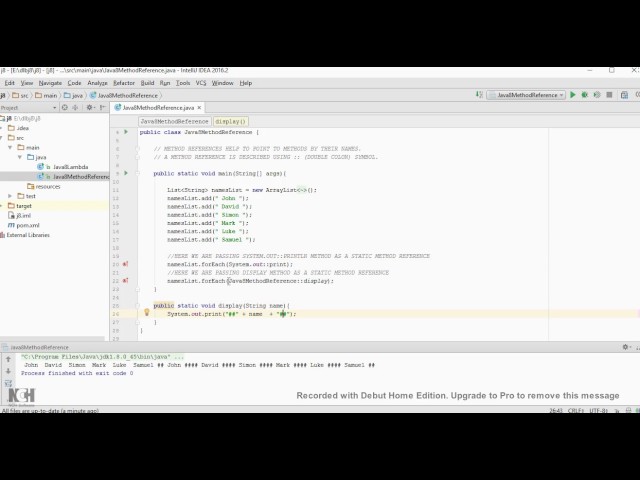
Task: Click the run gutter arrow beside the class declaration
Action: click(x=126, y=132)
